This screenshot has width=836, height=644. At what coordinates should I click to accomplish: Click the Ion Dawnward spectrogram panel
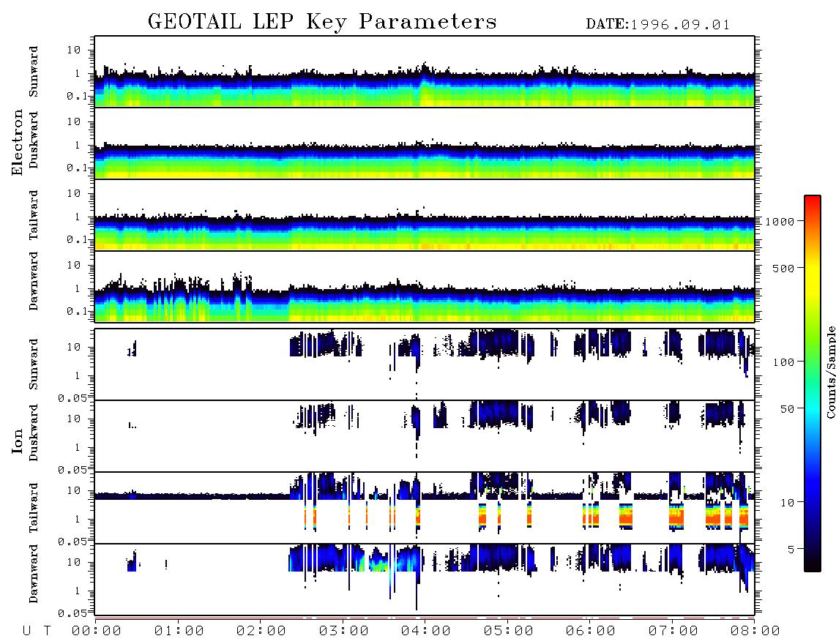tap(425, 580)
